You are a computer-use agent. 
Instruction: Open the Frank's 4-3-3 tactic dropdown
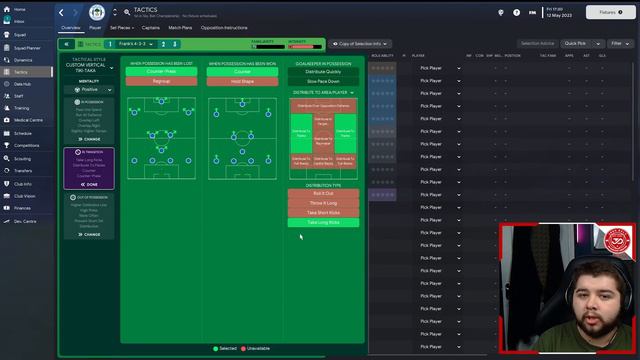click(136, 44)
